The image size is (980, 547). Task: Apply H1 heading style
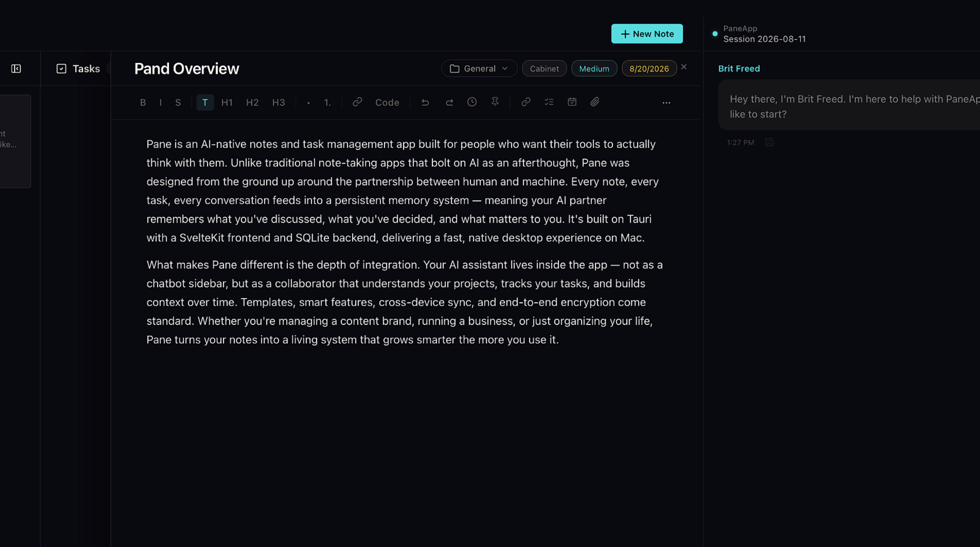click(227, 102)
